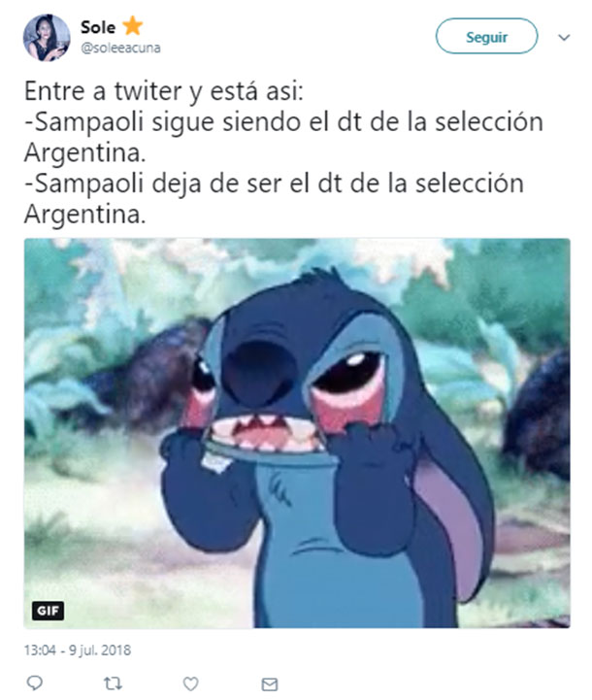Image resolution: width=592 pixels, height=700 pixels.
Task: Click the GIF badge on image
Action: click(x=48, y=611)
